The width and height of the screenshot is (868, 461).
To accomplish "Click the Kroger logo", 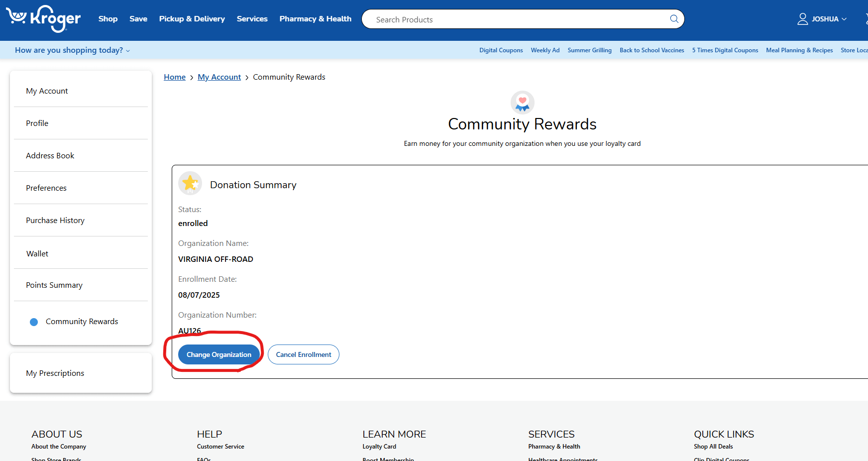I will [x=43, y=19].
